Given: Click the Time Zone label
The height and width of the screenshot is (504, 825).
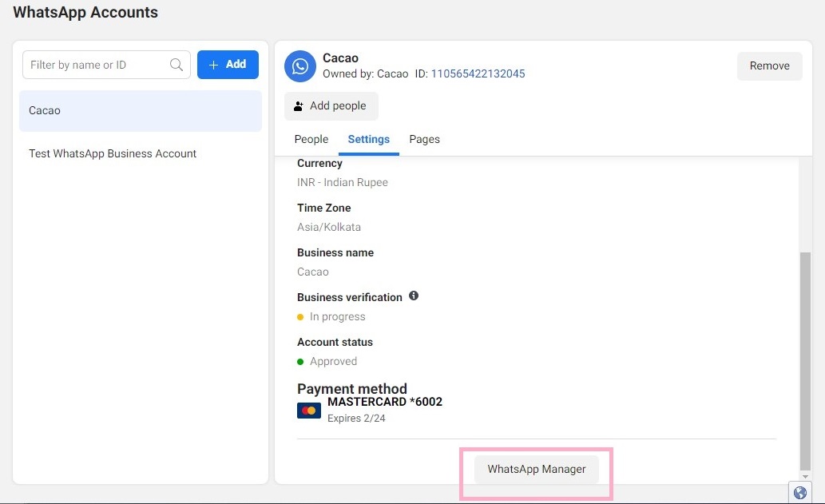Looking at the screenshot, I should [x=323, y=208].
